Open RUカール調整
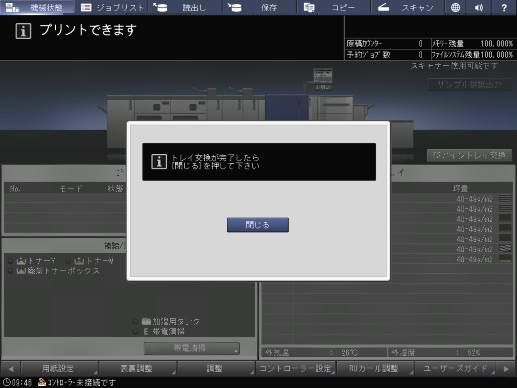Viewport: 517px width, 388px height. [375, 368]
